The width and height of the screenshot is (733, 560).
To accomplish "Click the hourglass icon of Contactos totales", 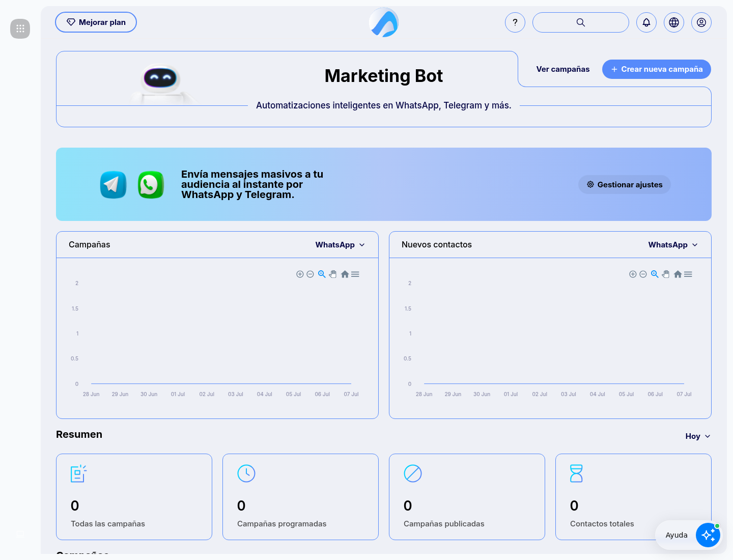I will (x=576, y=473).
